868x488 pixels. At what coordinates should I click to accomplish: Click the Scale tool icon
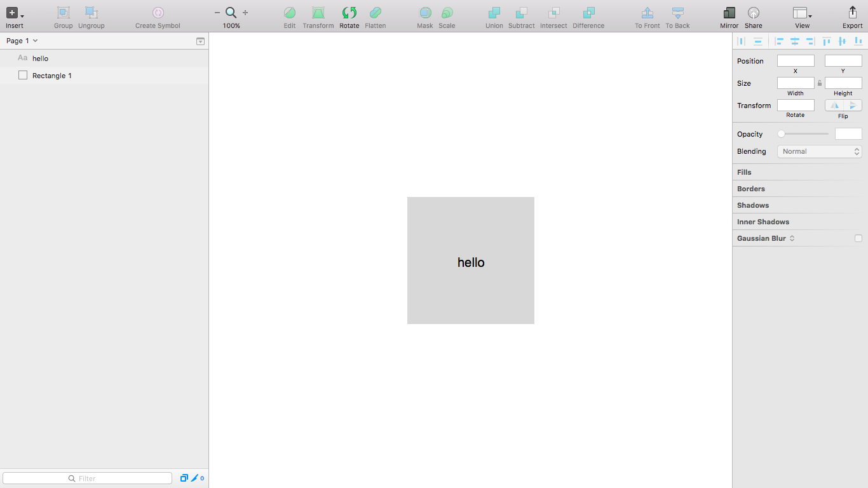[x=447, y=13]
